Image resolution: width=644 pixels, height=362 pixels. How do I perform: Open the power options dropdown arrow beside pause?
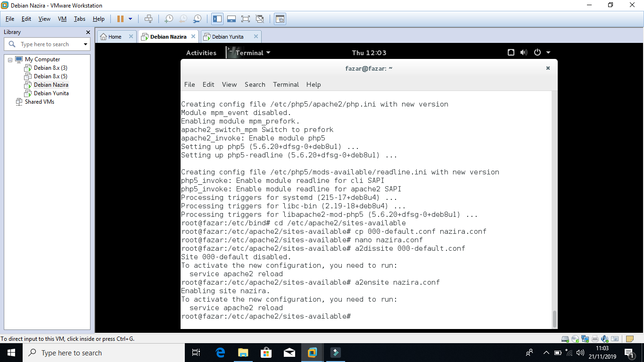131,19
